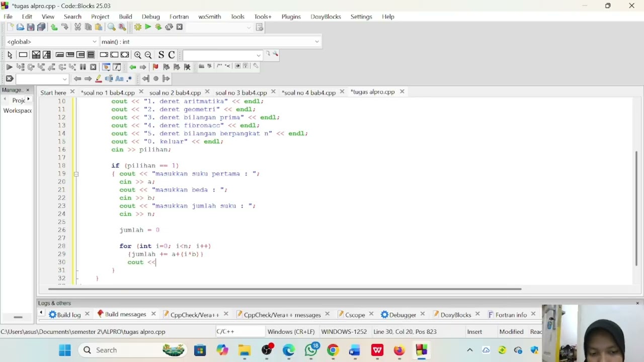Toggle the highlight pen in the search toolbar

point(99,79)
